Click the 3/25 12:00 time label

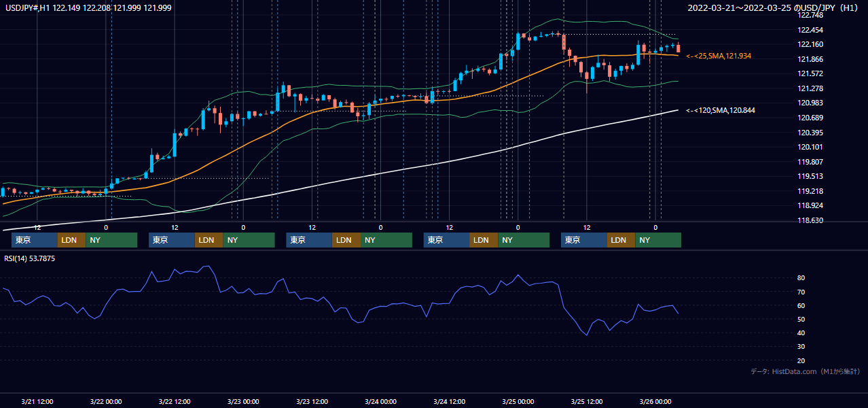tap(586, 401)
